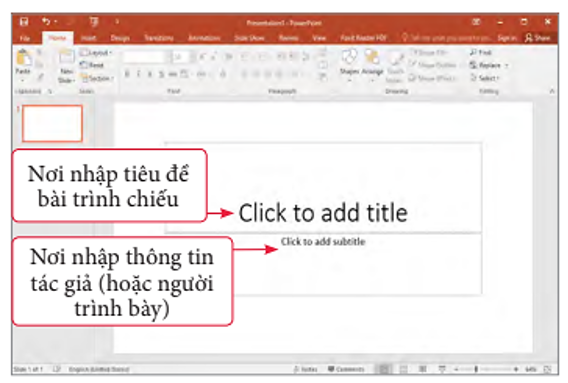568x383 pixels.
Task: Switch to Reading view icon
Action: point(422,369)
